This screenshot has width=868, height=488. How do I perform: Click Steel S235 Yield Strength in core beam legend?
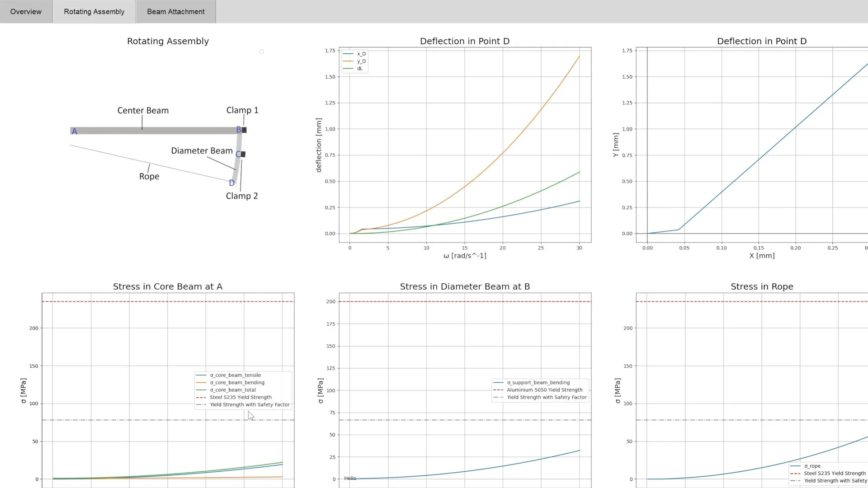(x=241, y=397)
